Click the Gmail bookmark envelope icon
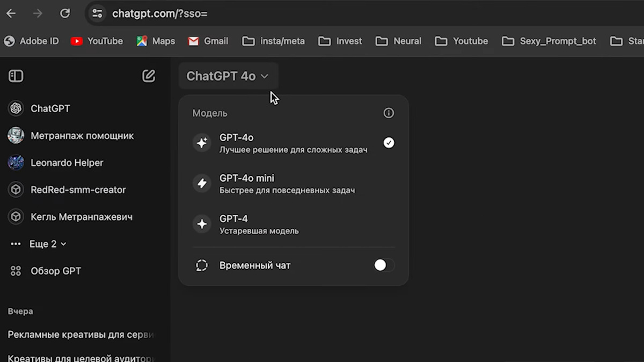The image size is (644, 362). pos(193,41)
